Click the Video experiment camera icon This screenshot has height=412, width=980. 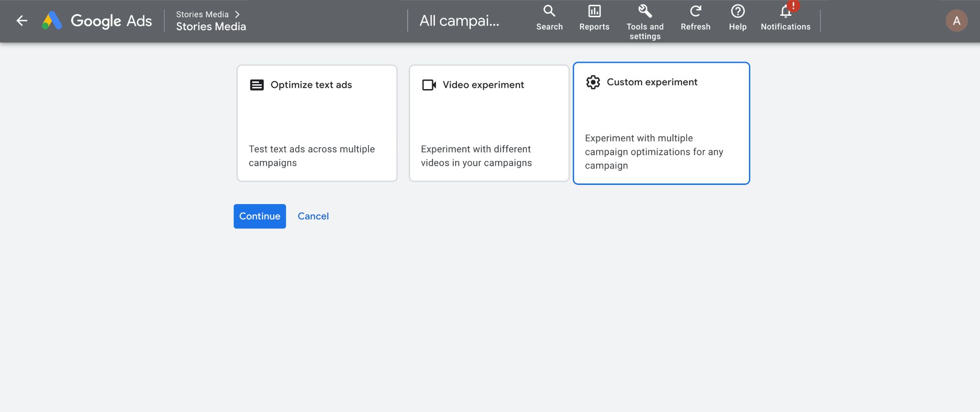(x=429, y=85)
